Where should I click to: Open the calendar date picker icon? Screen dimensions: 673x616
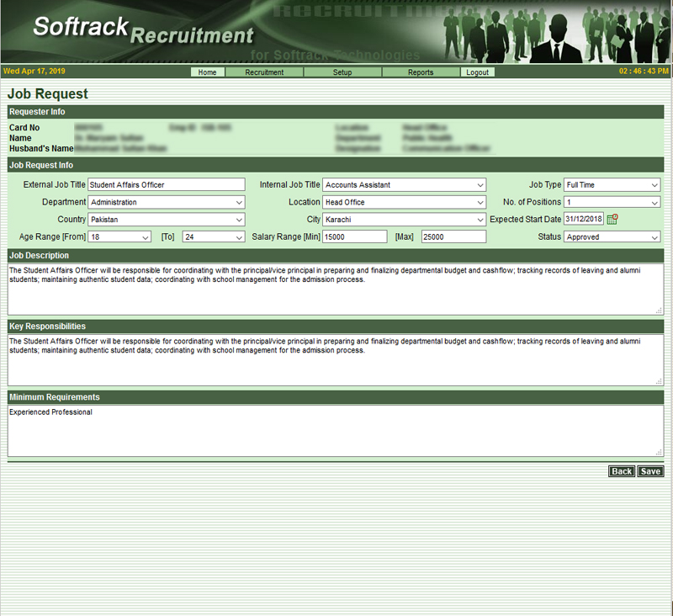pos(612,220)
